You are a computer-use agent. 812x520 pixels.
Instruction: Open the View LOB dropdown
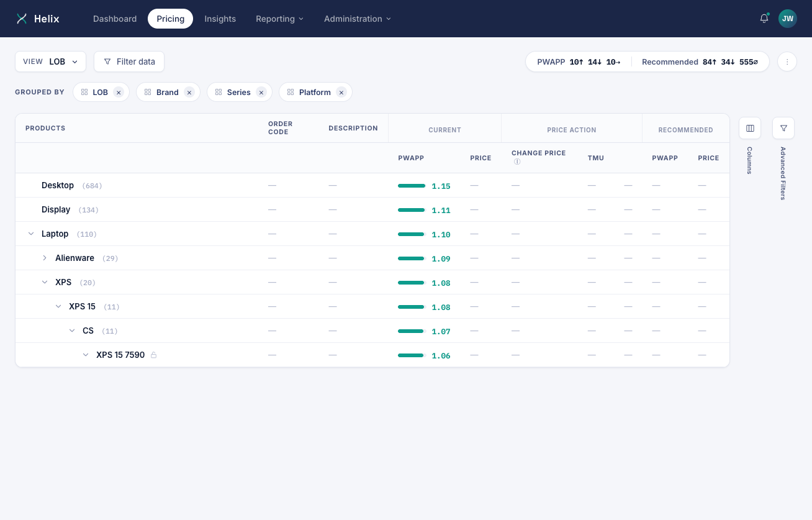tap(50, 62)
